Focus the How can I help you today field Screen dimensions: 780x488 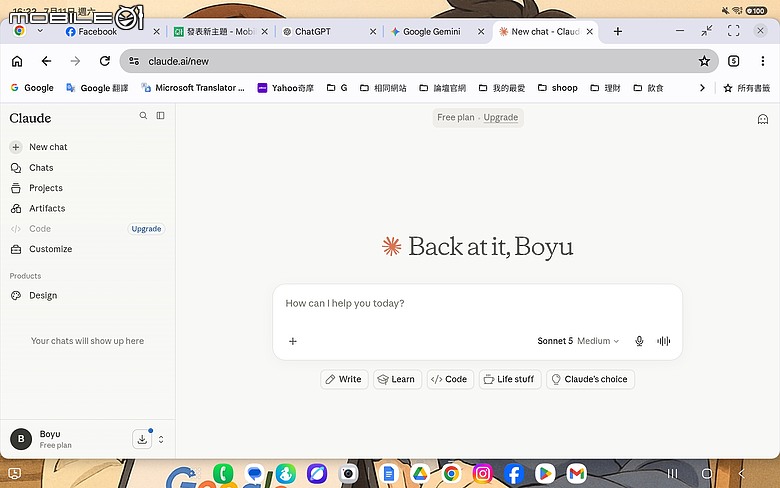[x=477, y=303]
